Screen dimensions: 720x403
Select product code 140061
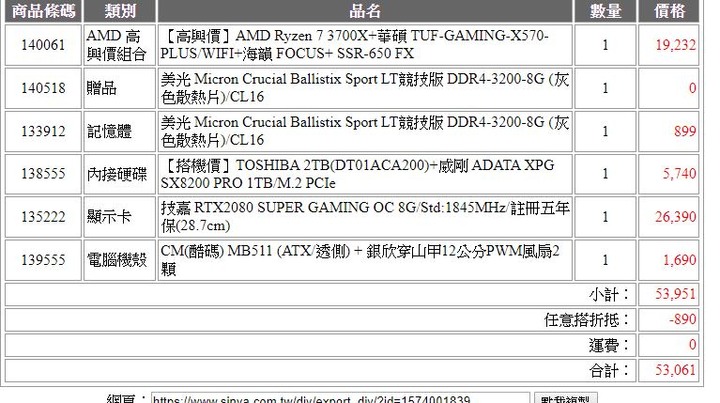[43, 45]
